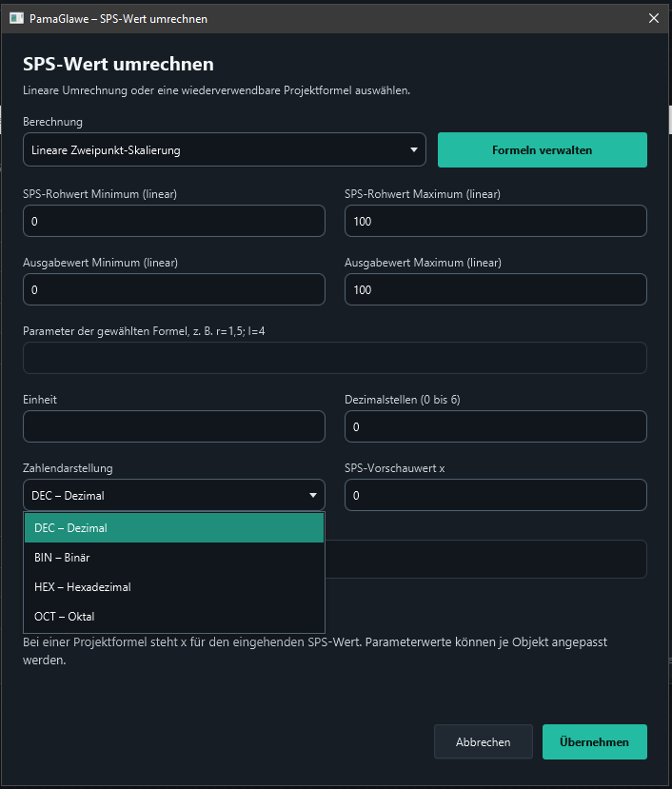Click the formula Parameter text field
Viewport: 672px width, 789px height.
[x=335, y=358]
